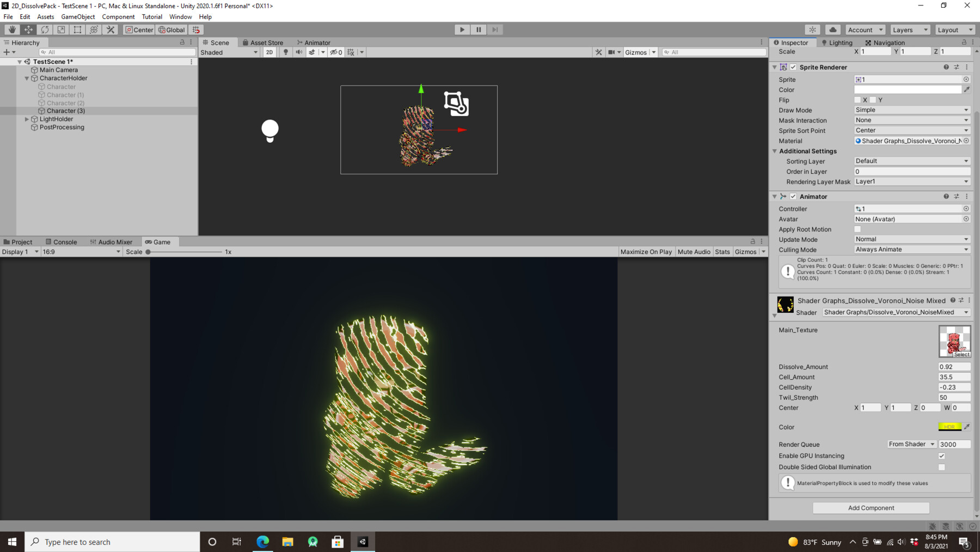Toggle the Flip X checkbox
Screen dimensions: 980x552
click(x=857, y=100)
